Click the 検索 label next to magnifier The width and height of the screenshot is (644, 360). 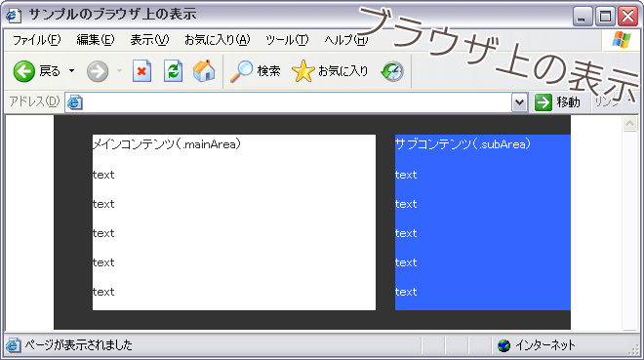point(268,71)
